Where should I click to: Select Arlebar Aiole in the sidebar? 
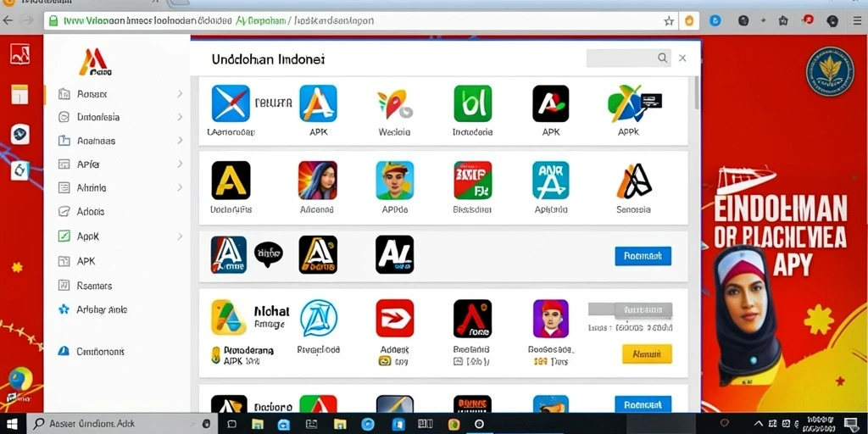tap(102, 309)
